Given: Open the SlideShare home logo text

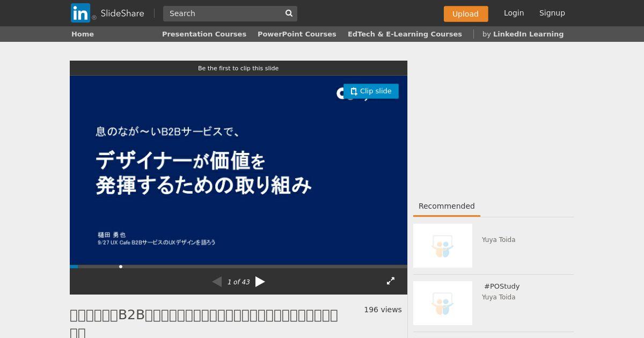Looking at the screenshot, I should tap(122, 13).
